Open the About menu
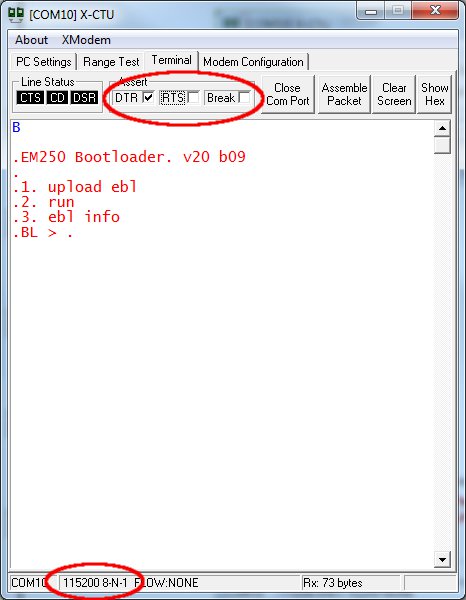This screenshot has height=600, width=466. (31, 40)
